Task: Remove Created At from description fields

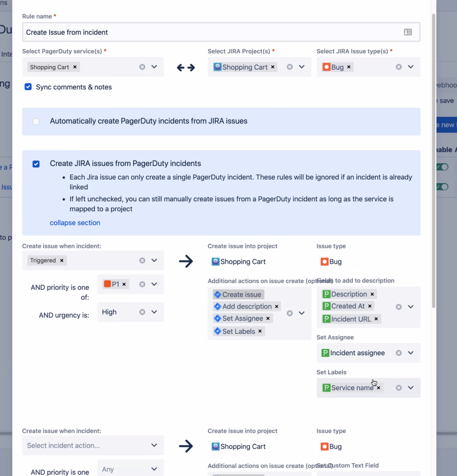Action: (370, 306)
